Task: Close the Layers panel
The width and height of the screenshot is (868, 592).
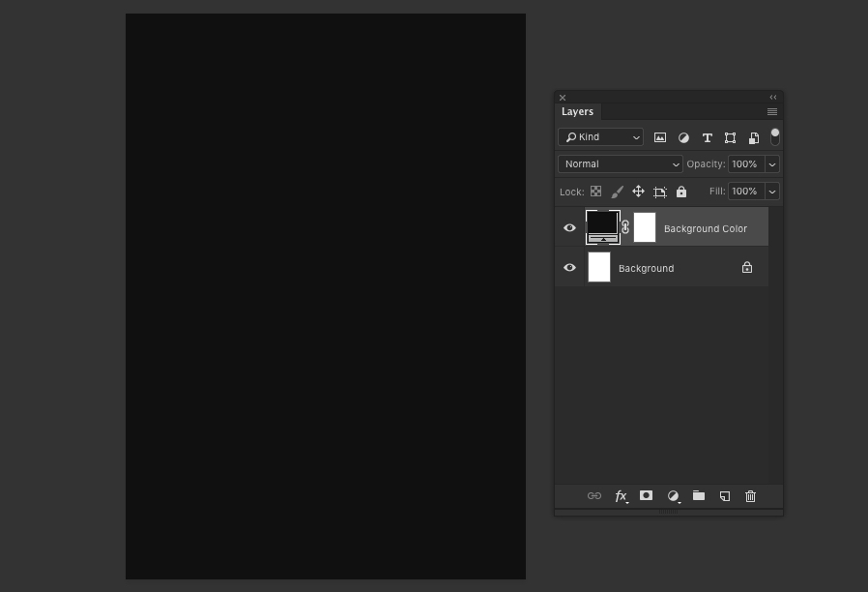Action: (563, 98)
